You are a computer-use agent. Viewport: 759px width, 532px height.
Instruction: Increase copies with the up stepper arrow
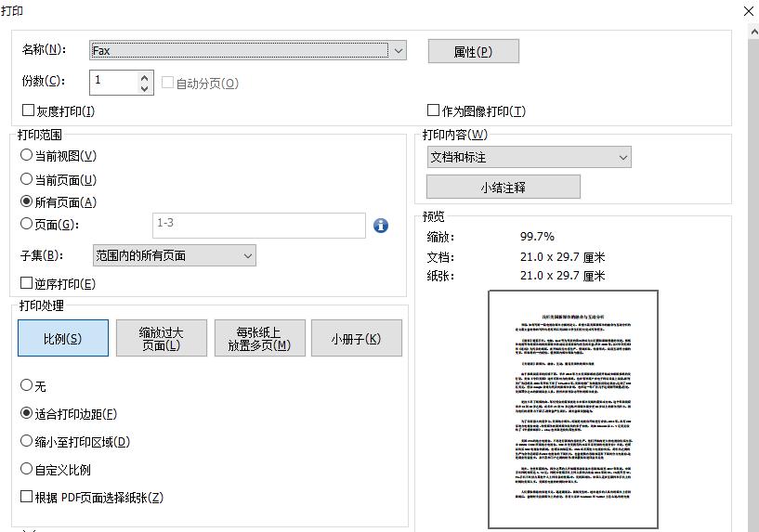144,77
